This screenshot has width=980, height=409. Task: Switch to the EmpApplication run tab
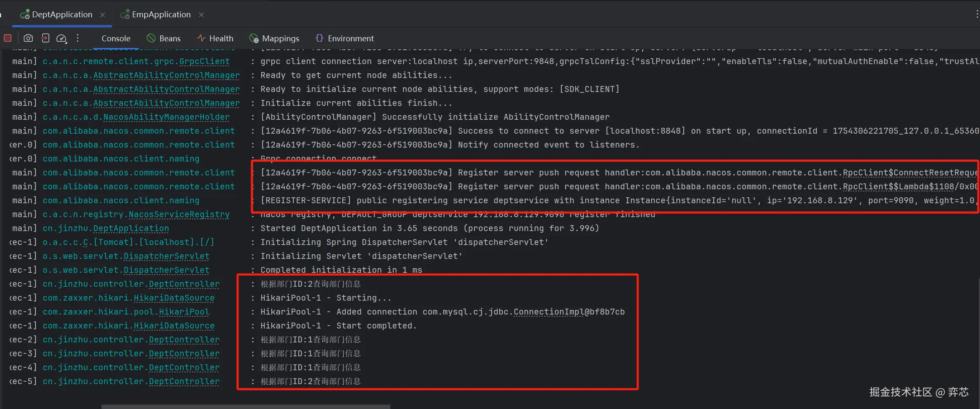(161, 14)
